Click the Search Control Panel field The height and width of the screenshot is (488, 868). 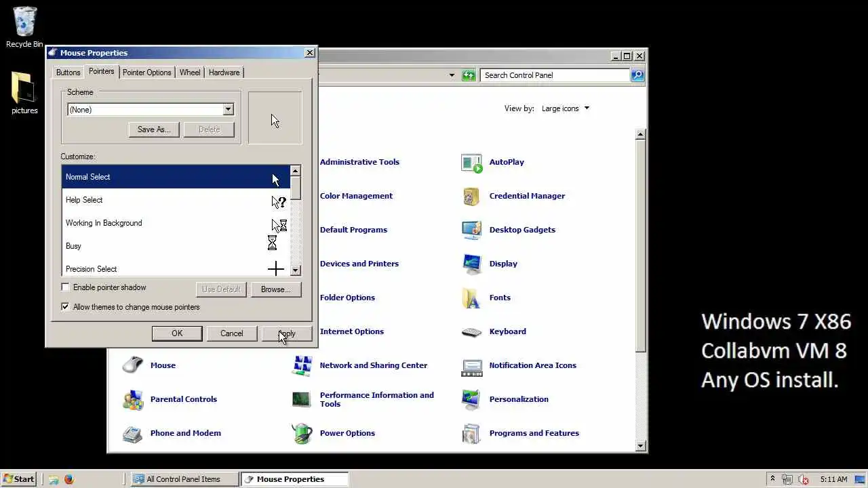pyautogui.click(x=555, y=75)
